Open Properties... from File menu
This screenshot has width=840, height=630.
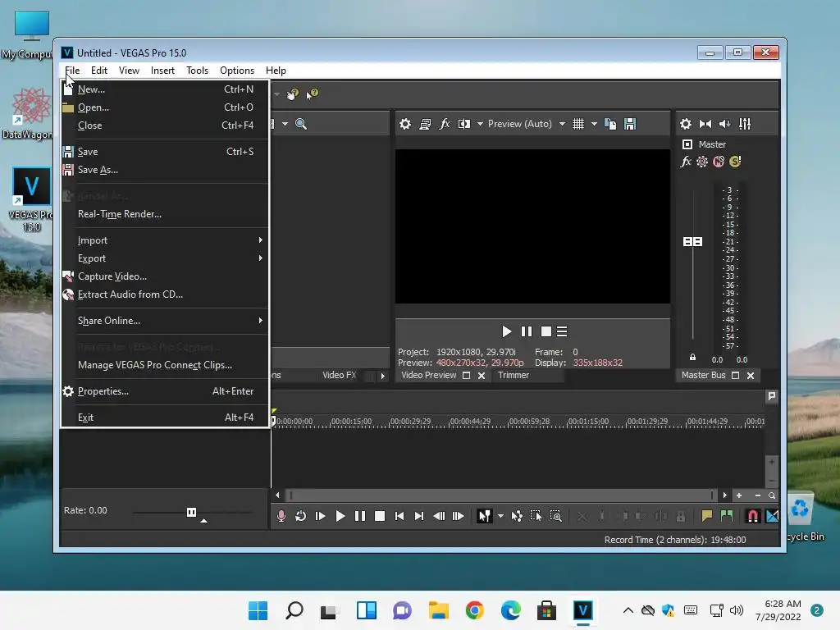(164, 391)
